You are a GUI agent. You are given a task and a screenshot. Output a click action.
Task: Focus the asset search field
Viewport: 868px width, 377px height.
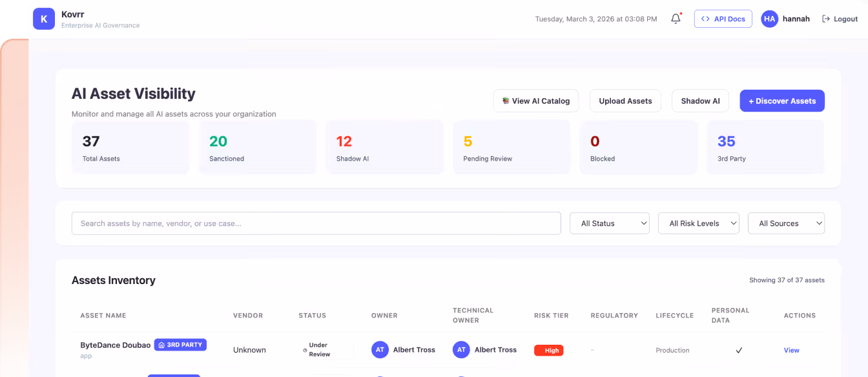point(316,223)
